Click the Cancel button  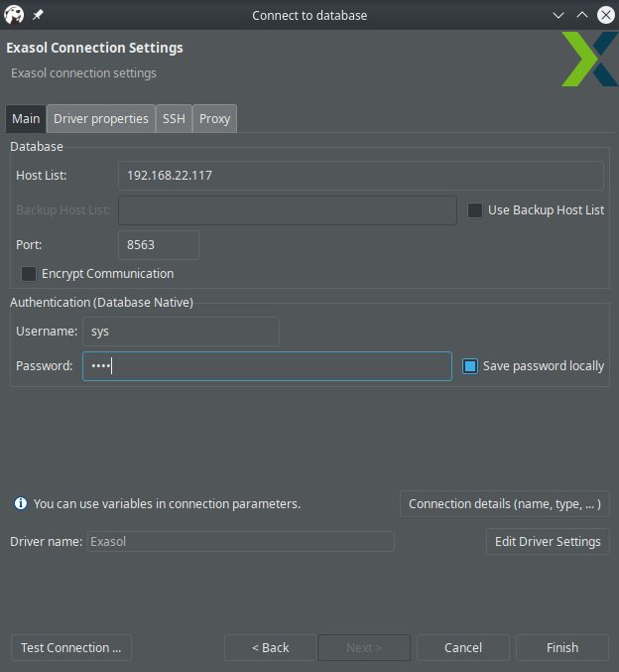coord(463,647)
